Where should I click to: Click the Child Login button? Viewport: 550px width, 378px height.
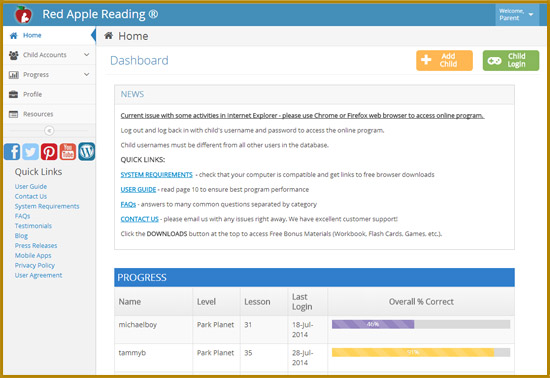tap(511, 60)
